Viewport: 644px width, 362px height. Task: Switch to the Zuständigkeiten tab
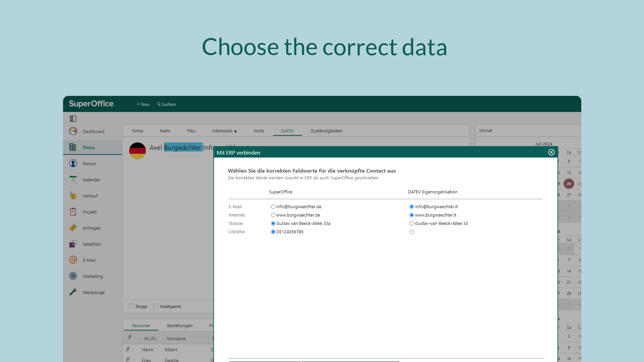click(x=326, y=131)
